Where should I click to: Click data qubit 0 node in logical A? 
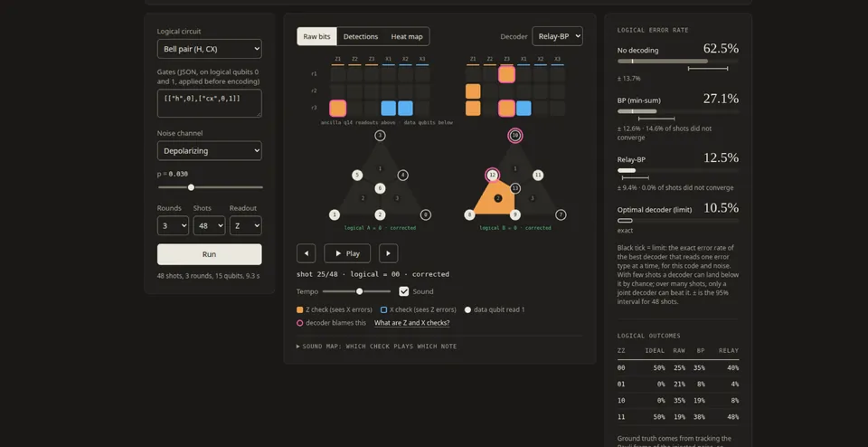pos(425,214)
